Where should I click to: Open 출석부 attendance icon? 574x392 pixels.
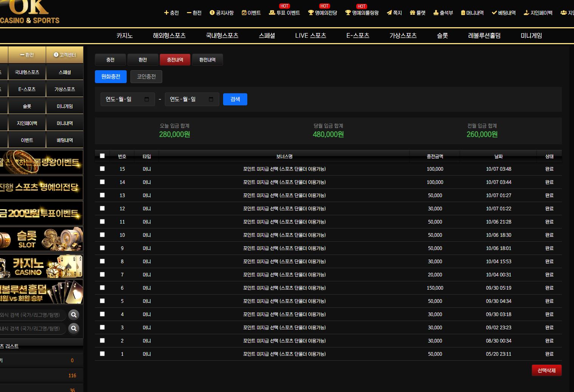[436, 13]
